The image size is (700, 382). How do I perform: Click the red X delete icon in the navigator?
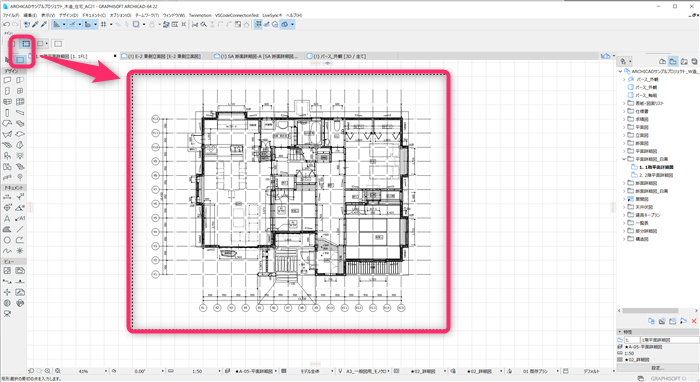point(694,321)
